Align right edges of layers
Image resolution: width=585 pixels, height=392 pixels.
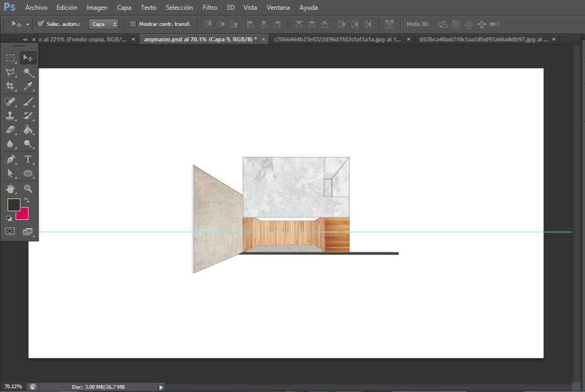click(277, 24)
